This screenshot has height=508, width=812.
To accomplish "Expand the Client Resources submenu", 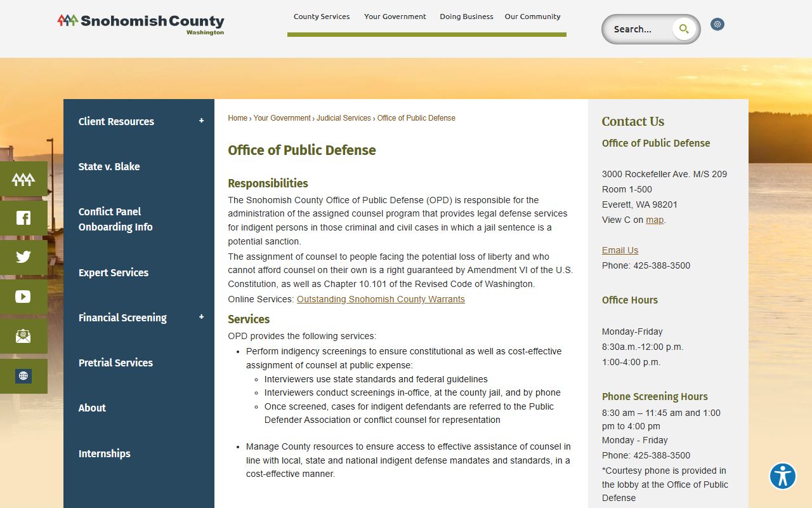I will coord(201,121).
